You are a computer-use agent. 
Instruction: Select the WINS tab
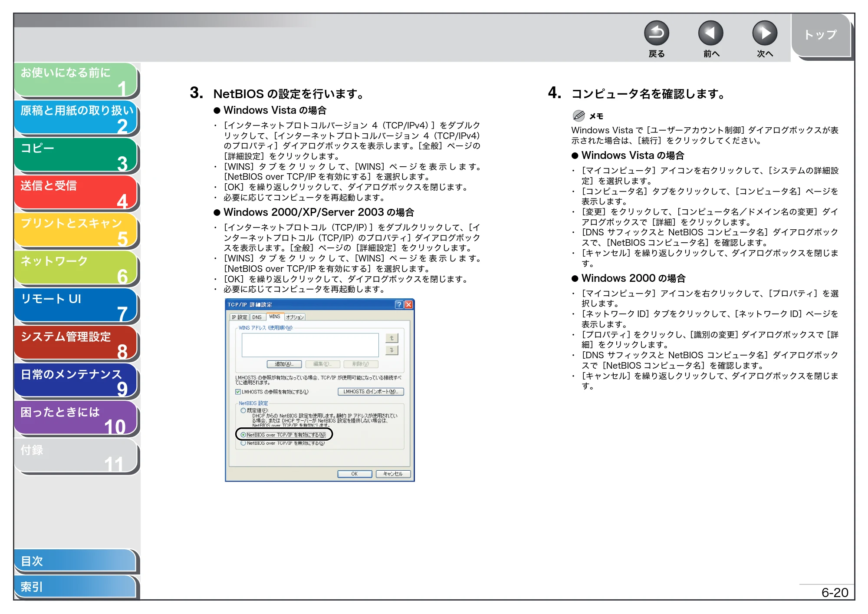point(275,317)
